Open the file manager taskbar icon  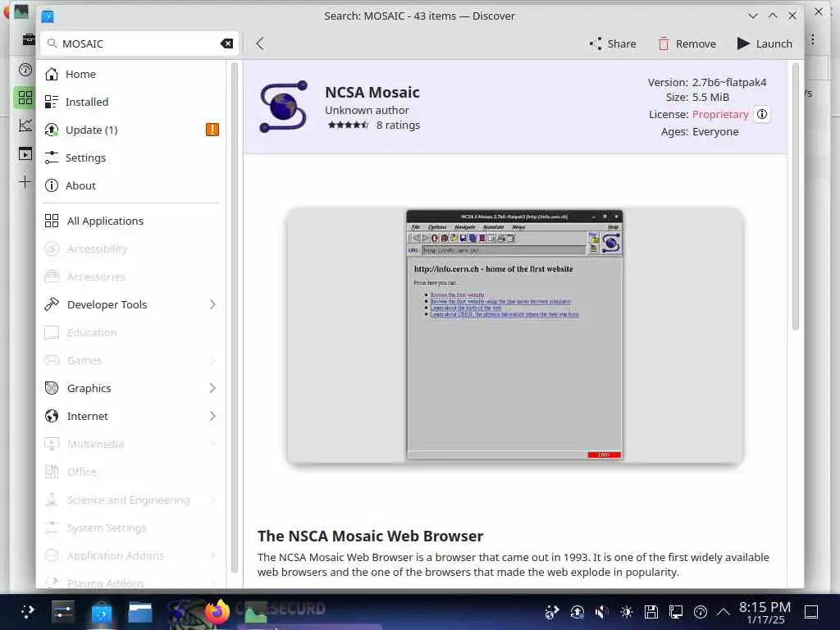click(140, 612)
